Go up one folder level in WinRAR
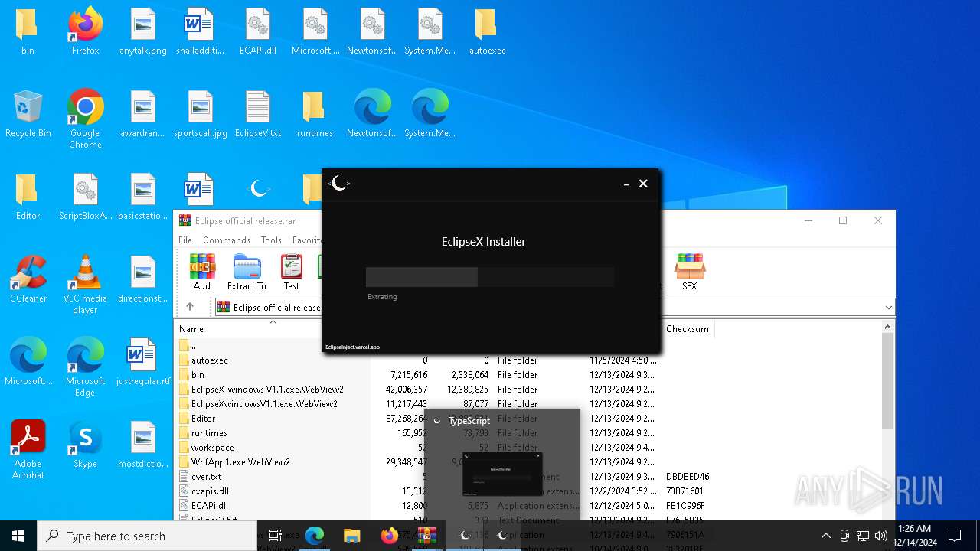This screenshot has height=551, width=980. click(x=190, y=307)
